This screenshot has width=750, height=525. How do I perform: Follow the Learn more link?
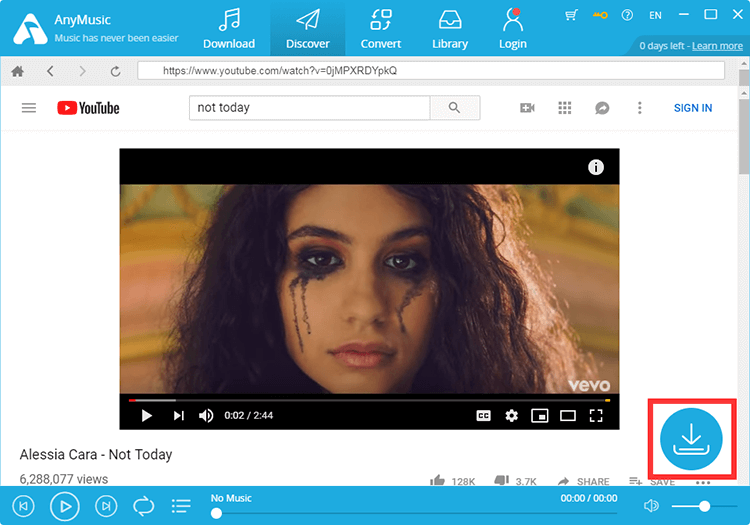click(x=717, y=46)
